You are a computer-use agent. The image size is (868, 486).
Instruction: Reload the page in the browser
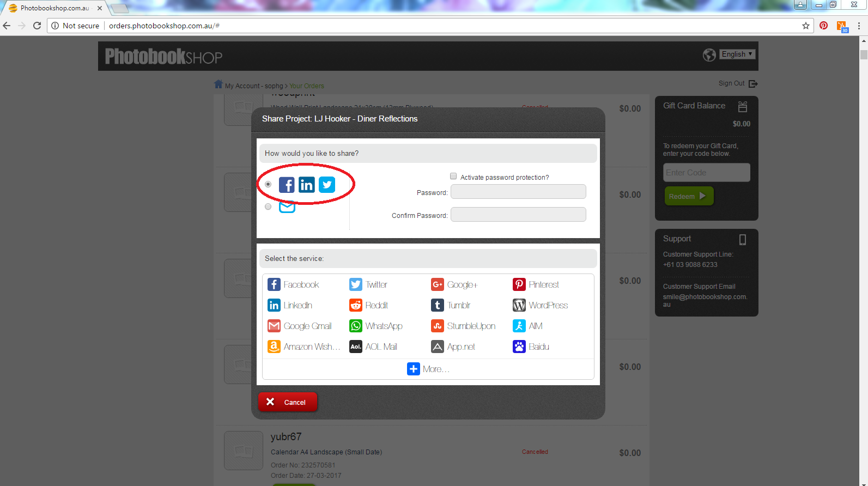[37, 26]
